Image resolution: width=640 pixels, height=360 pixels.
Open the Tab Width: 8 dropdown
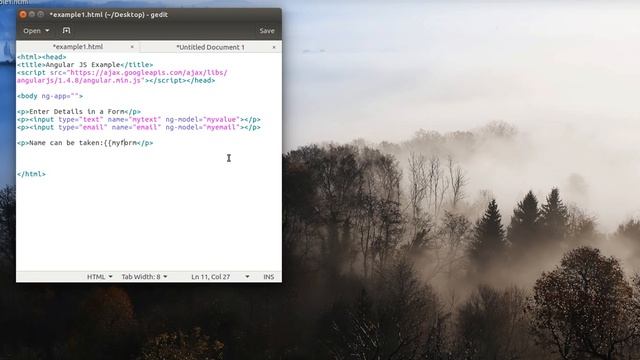tap(144, 277)
